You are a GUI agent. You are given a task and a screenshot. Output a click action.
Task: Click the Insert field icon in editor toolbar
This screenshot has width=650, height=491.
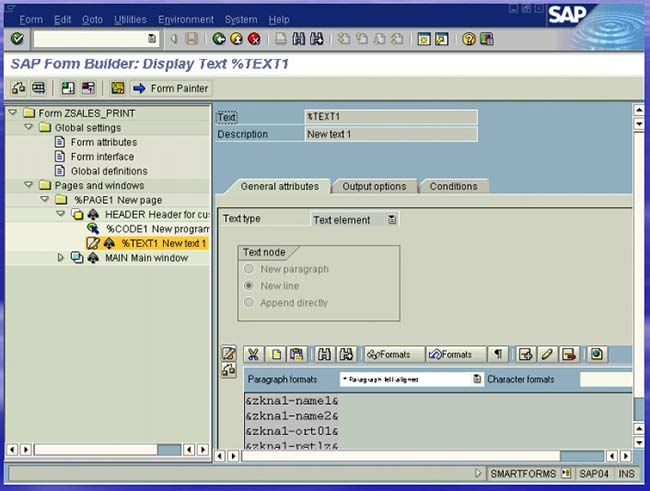525,355
